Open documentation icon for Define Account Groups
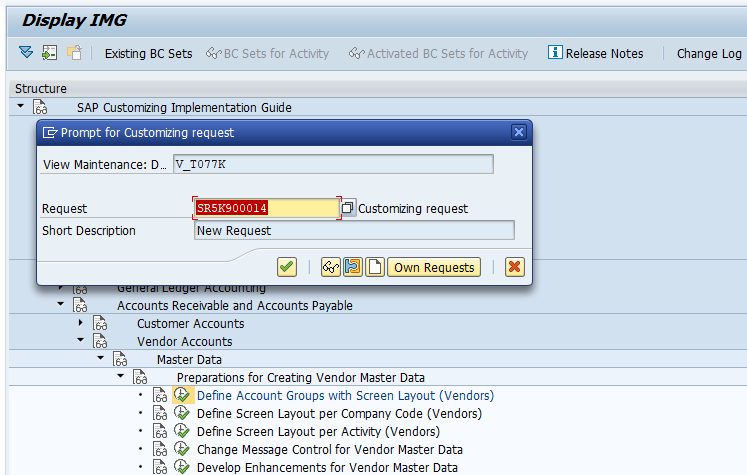The width and height of the screenshot is (747, 475). coord(160,395)
